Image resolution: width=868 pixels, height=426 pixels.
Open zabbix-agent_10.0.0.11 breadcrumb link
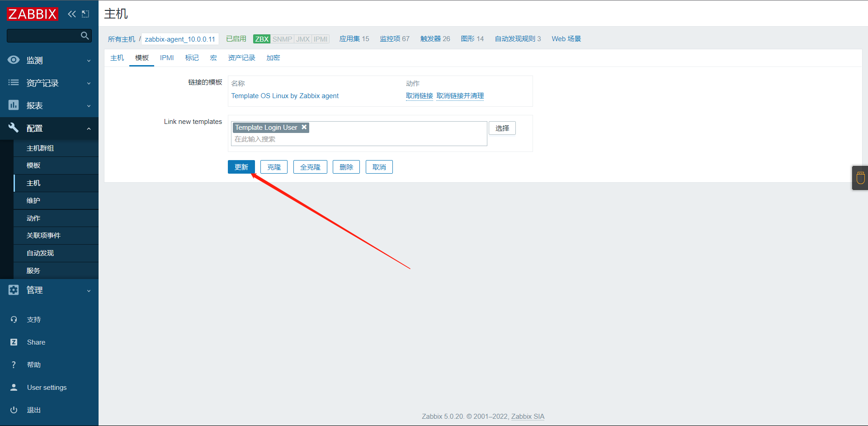(x=180, y=39)
